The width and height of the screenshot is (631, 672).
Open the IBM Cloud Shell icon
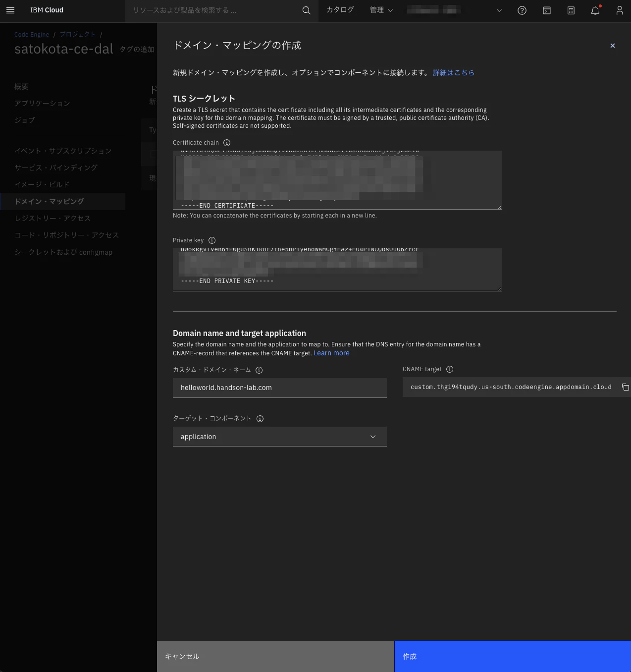(x=547, y=10)
